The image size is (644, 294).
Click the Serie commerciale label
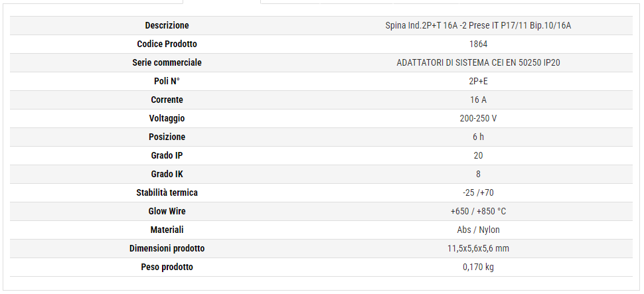pyautogui.click(x=167, y=63)
